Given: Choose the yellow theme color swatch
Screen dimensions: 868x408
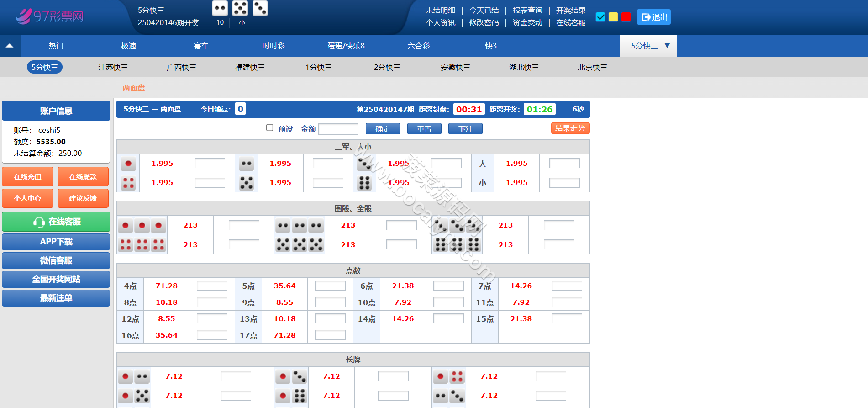Looking at the screenshot, I should tap(613, 17).
